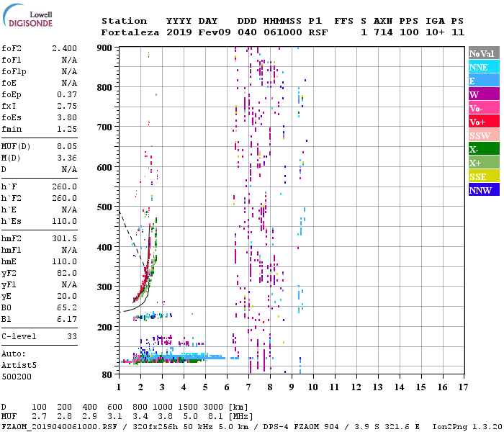The width and height of the screenshot is (504, 432).
Task: Click the fxI value 2.75
Action: click(x=67, y=106)
